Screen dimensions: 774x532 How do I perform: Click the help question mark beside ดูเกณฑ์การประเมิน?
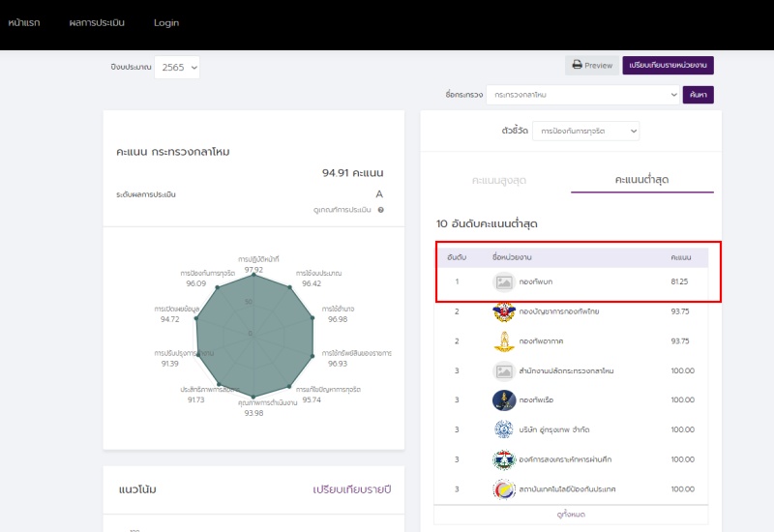[x=381, y=210]
